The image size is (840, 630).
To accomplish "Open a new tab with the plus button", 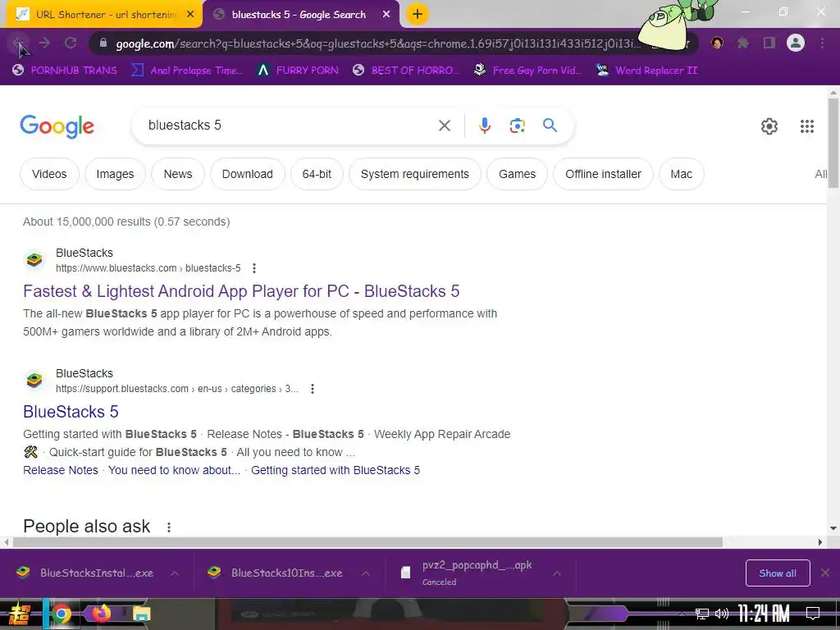I will point(418,15).
